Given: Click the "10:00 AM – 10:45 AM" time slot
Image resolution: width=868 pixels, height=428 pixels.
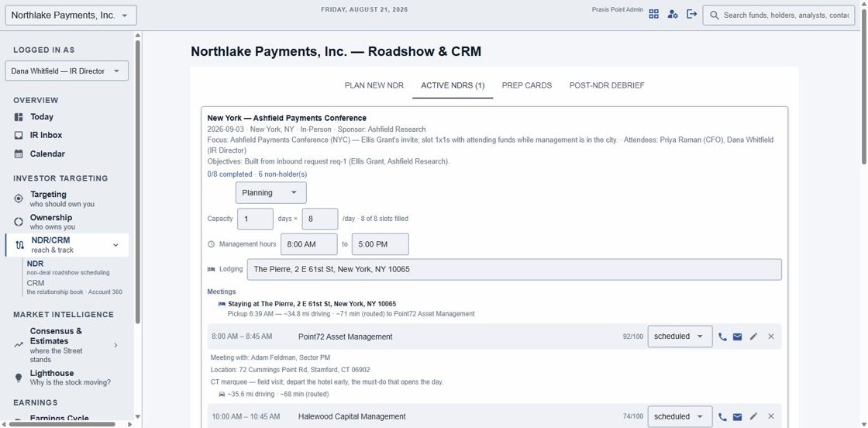Looking at the screenshot, I should coord(246,416).
